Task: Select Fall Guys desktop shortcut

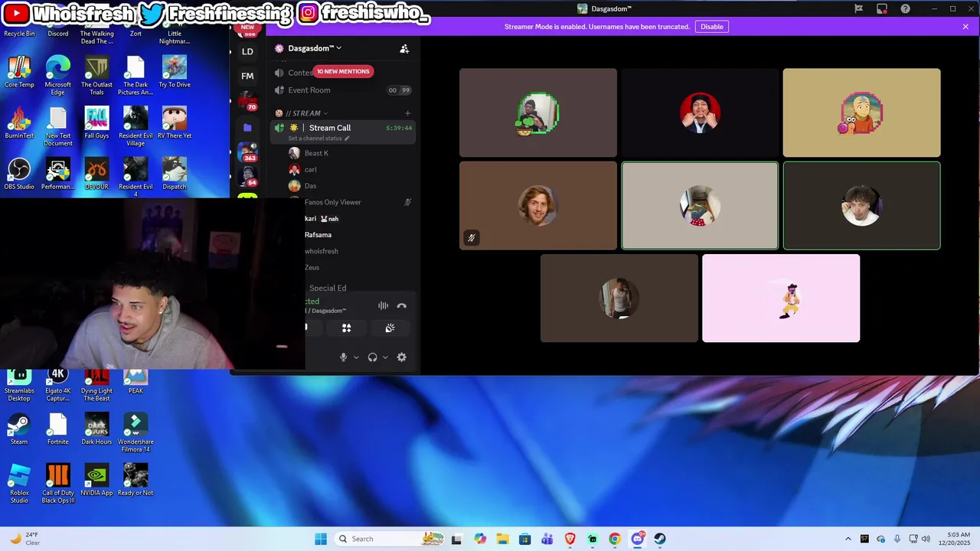Action: [96, 122]
